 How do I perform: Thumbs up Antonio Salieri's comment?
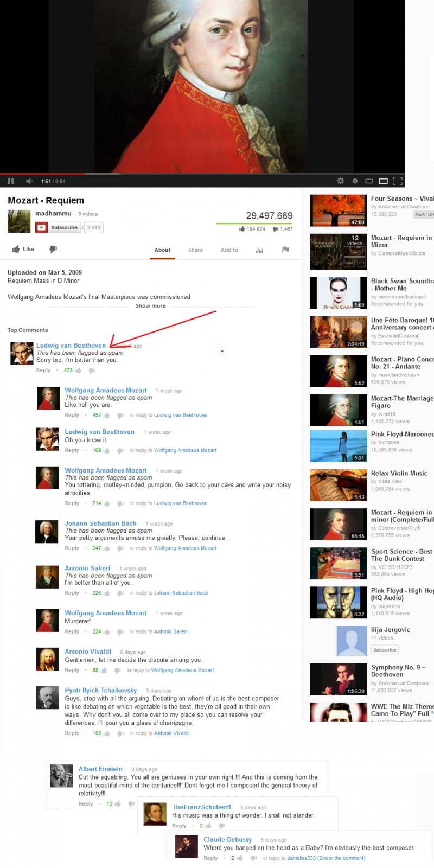pyautogui.click(x=106, y=593)
